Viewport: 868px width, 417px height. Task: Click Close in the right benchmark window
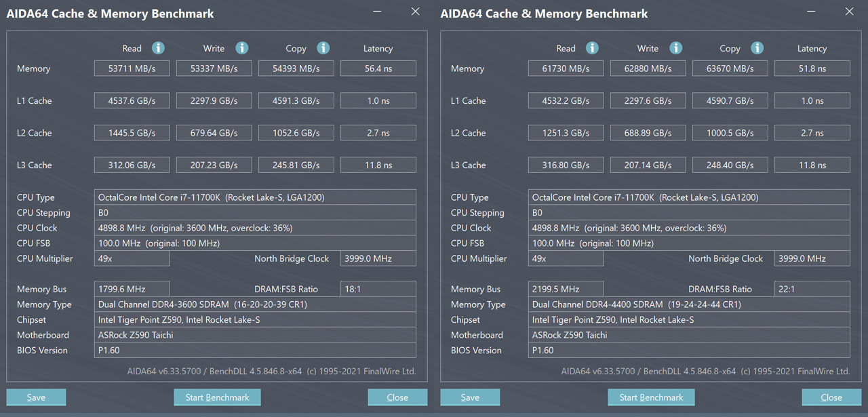[x=831, y=397]
